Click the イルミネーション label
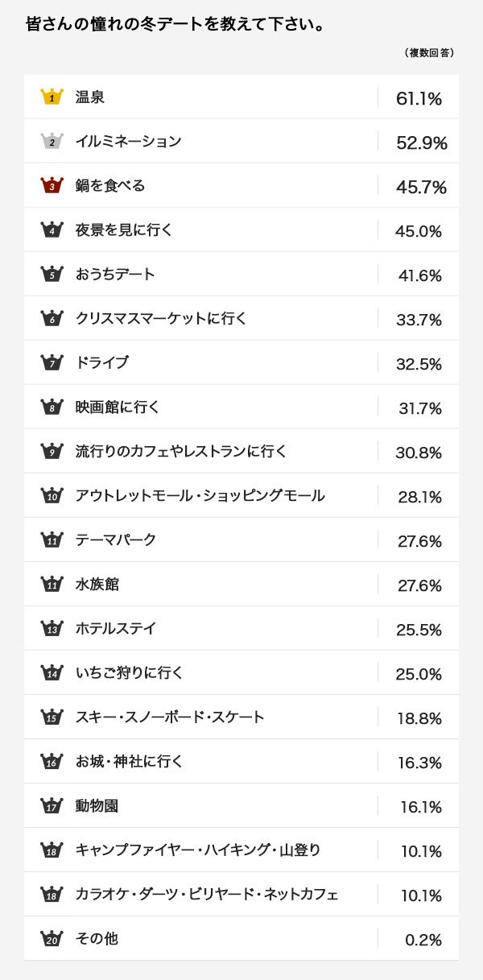The image size is (483, 980). (128, 142)
